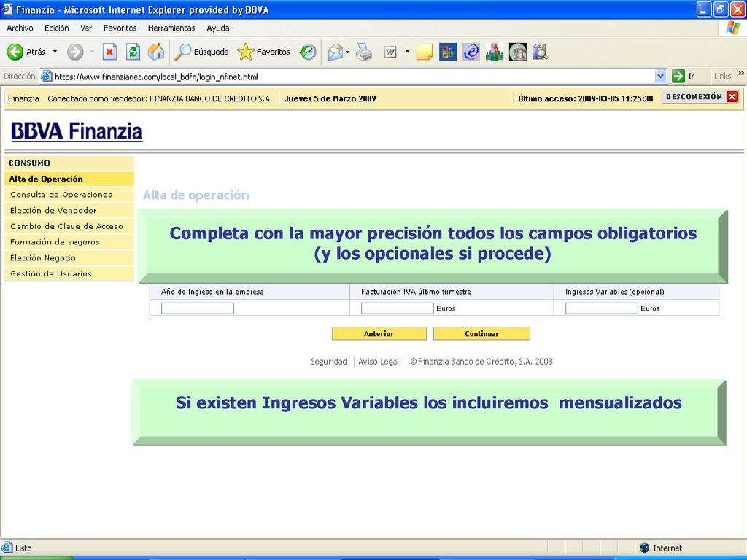
Task: Click the green figures icon in the toolbar
Action: tap(495, 52)
